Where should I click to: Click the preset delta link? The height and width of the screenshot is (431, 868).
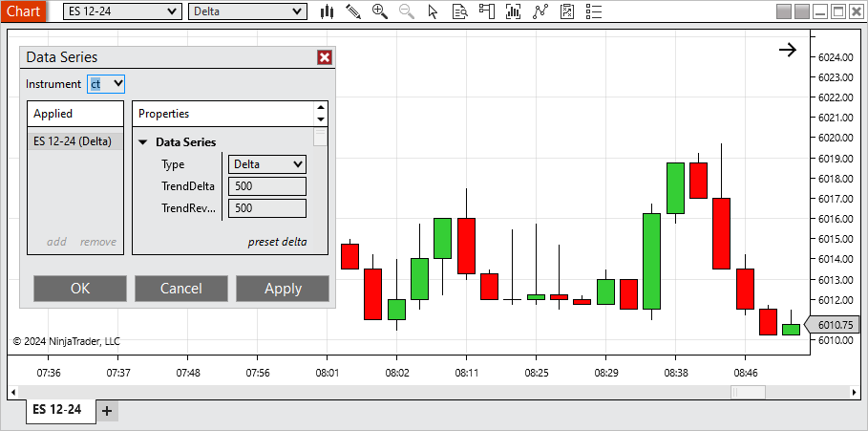coord(277,242)
